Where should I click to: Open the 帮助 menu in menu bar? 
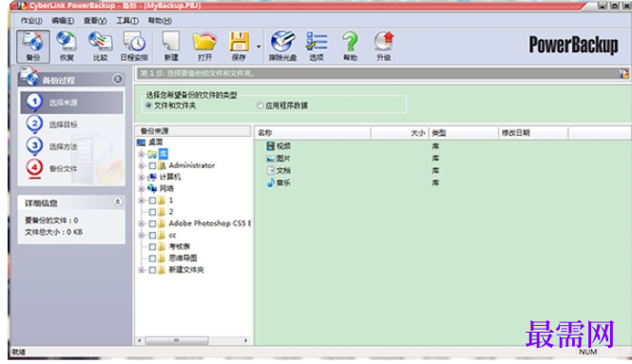[x=160, y=21]
